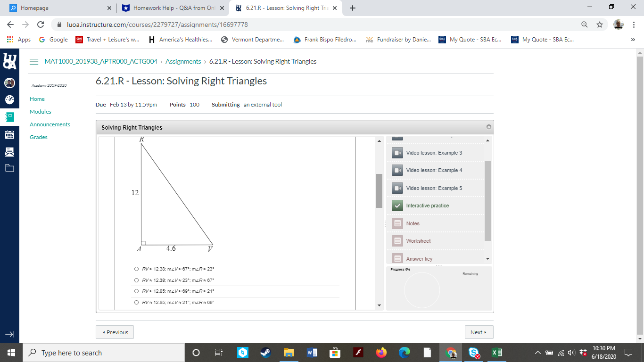This screenshot has height=362, width=644.
Task: Launch Word from the taskbar
Action: pyautogui.click(x=312, y=353)
